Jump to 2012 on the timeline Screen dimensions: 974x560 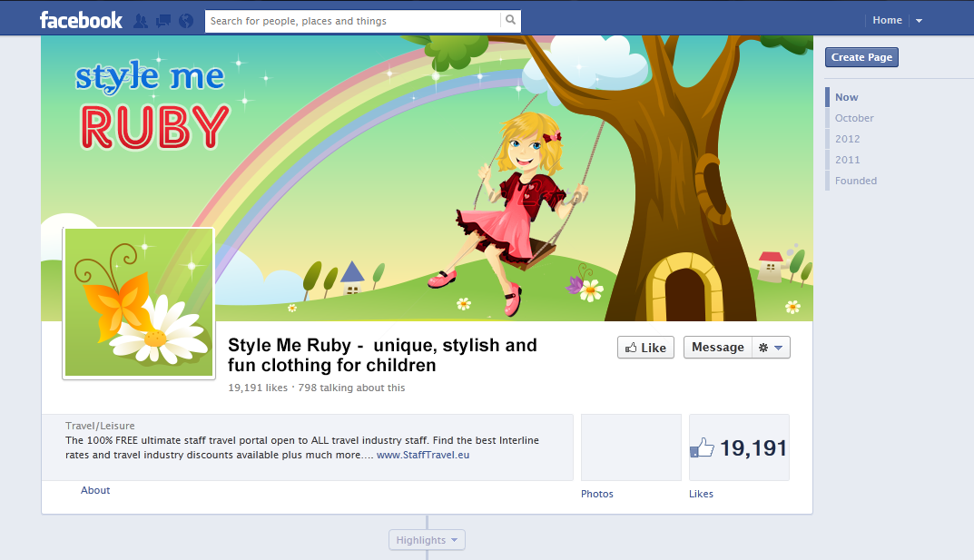coord(847,139)
